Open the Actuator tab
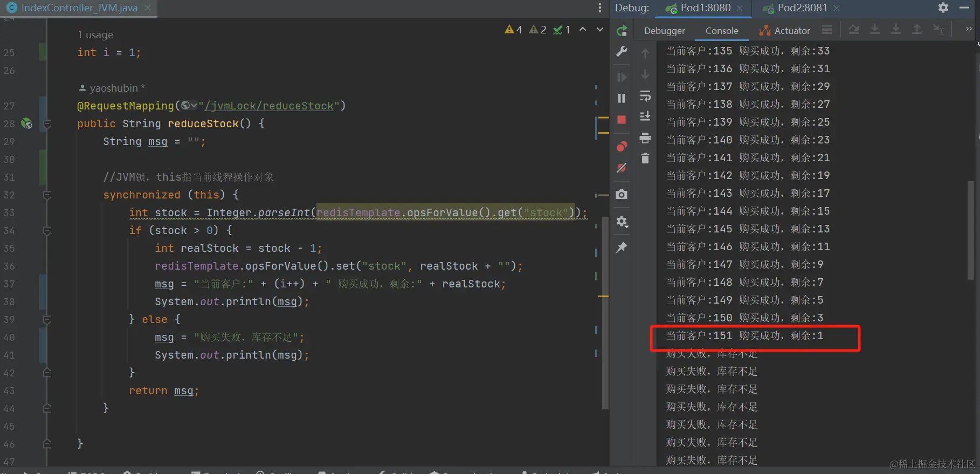 (x=785, y=31)
